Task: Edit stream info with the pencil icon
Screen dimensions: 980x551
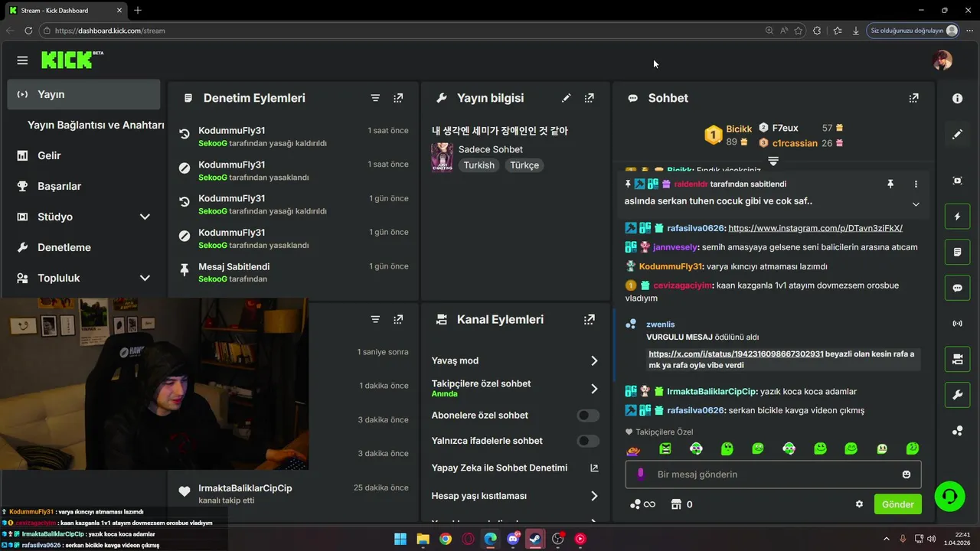Action: (566, 98)
